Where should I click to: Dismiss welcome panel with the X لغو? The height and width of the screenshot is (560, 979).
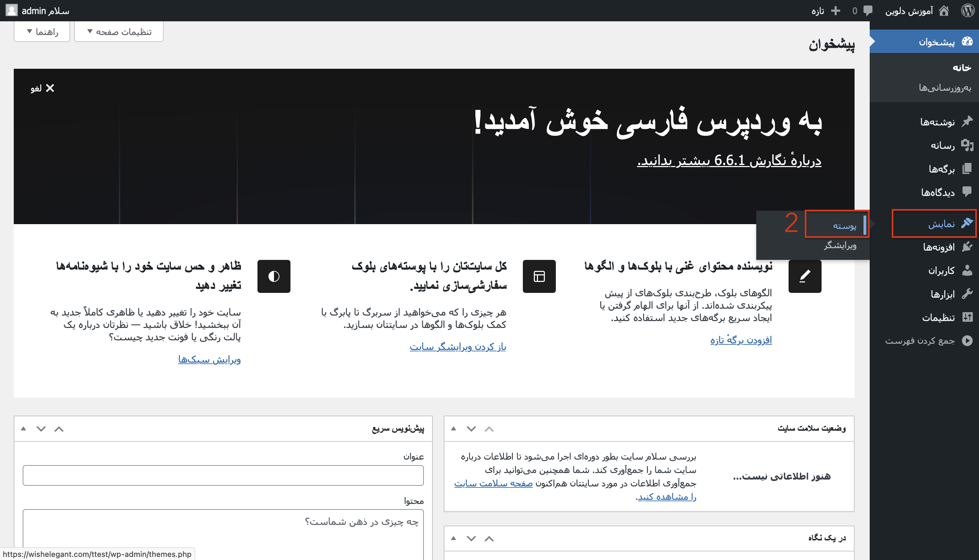42,88
